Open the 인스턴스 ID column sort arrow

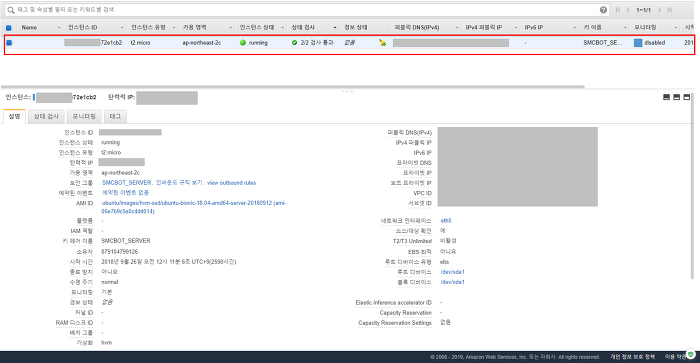pos(122,28)
